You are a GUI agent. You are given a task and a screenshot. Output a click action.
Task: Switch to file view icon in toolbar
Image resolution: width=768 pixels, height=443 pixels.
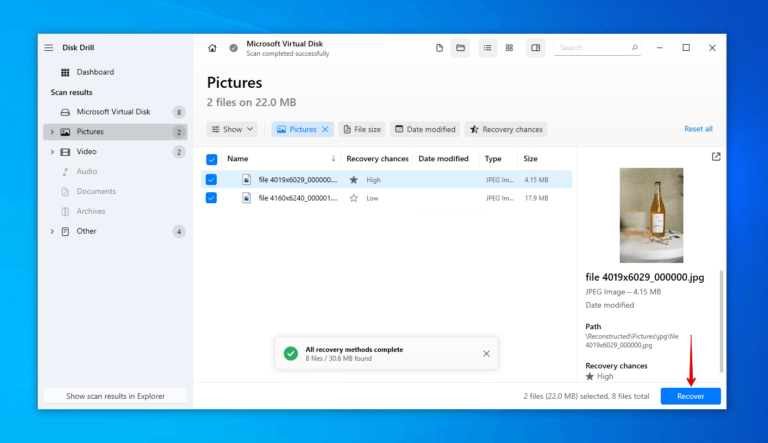(439, 48)
